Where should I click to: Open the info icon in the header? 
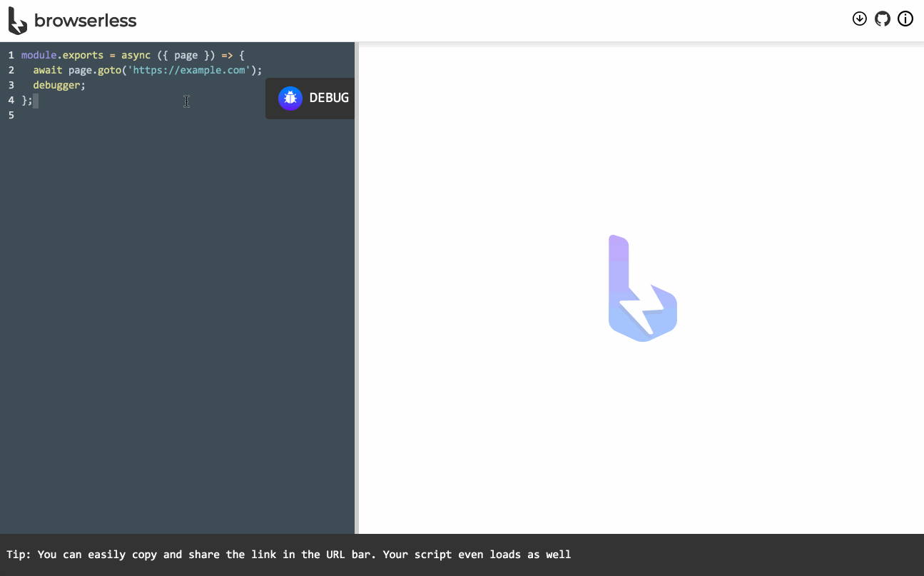pyautogui.click(x=905, y=19)
